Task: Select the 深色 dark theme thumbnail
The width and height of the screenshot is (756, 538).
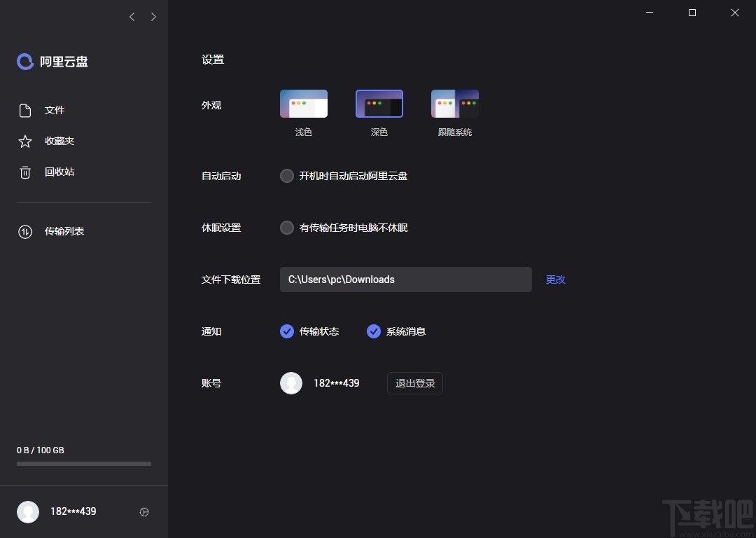Action: pyautogui.click(x=379, y=104)
